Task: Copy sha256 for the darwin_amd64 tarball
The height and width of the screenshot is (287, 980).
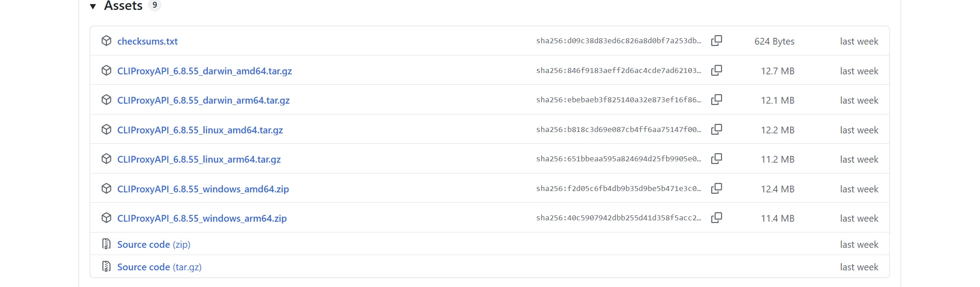Action: pyautogui.click(x=716, y=71)
